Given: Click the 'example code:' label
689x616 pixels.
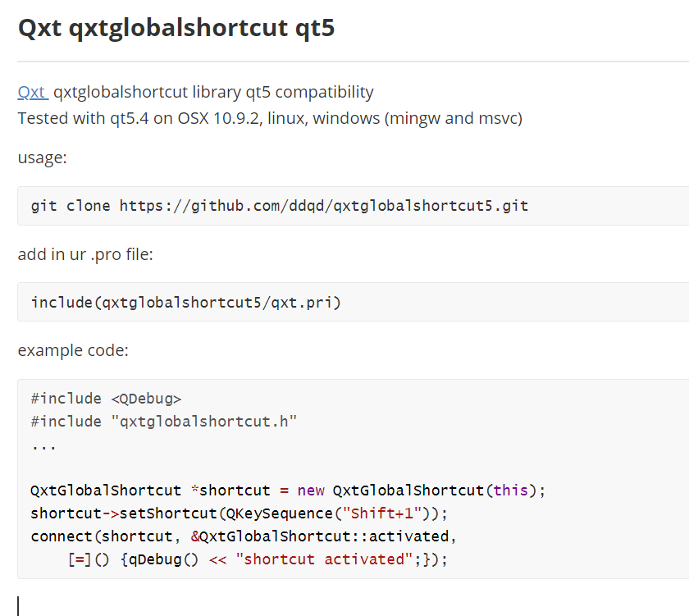Looking at the screenshot, I should (73, 350).
